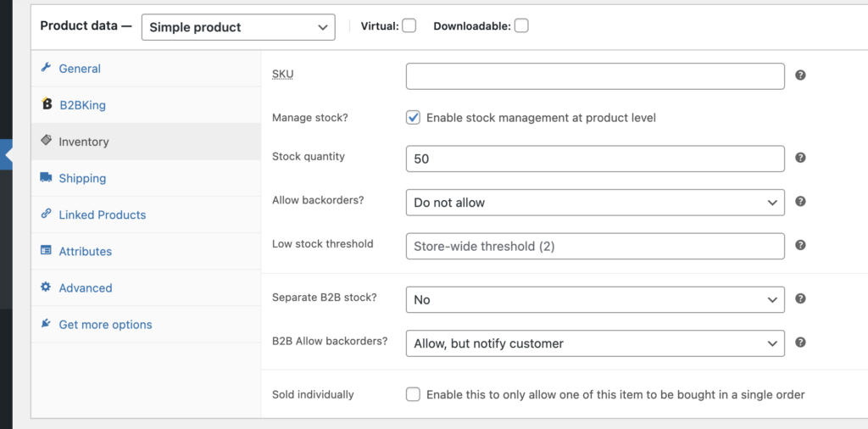
Task: Tick the Downloadable checkbox
Action: pos(521,25)
